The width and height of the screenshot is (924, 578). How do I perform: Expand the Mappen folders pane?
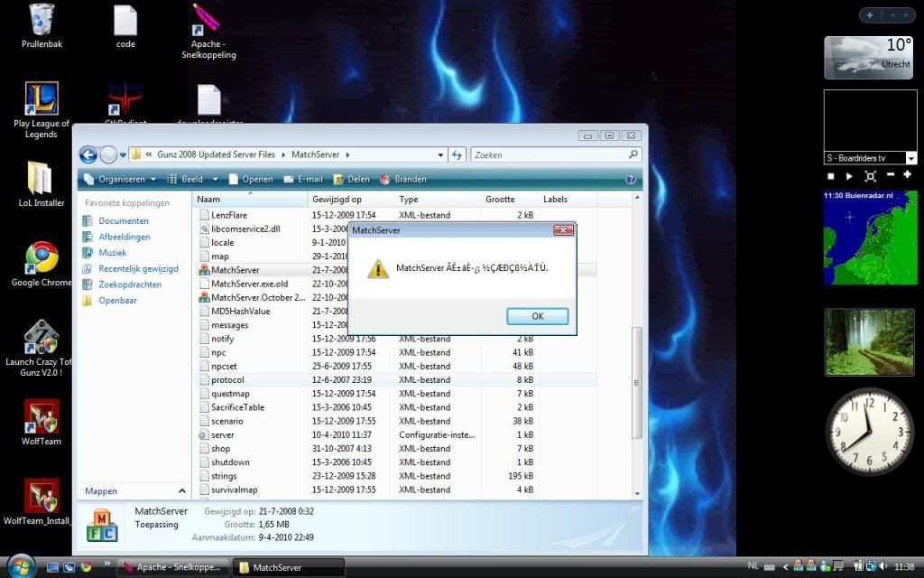(182, 491)
